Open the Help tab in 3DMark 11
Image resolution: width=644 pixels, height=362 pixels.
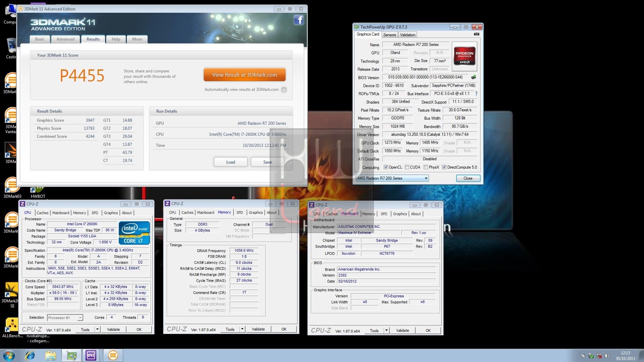116,39
